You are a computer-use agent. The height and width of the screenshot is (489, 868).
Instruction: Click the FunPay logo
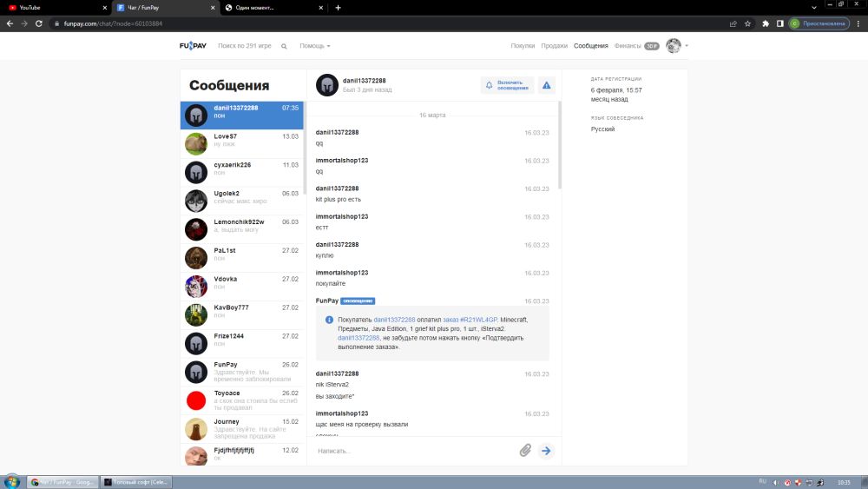pyautogui.click(x=193, y=46)
